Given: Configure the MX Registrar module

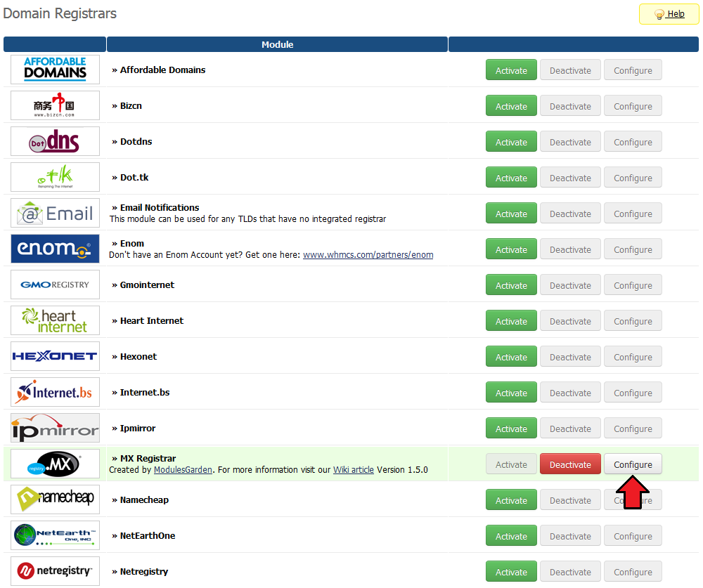Looking at the screenshot, I should coord(633,464).
